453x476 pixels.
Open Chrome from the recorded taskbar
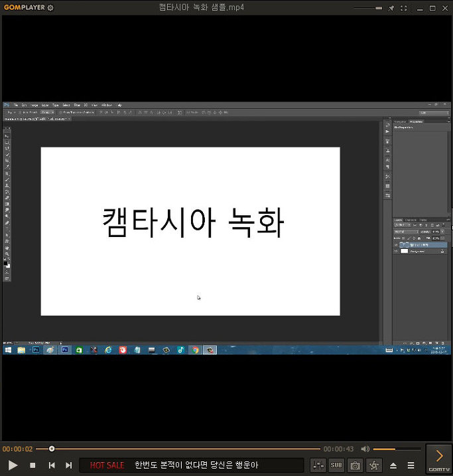click(x=195, y=350)
